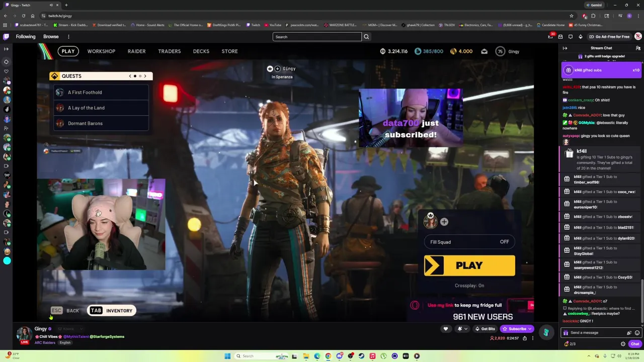Click the TAB INVENTORY button
Viewport: 644px width, 362px height.
tap(111, 311)
